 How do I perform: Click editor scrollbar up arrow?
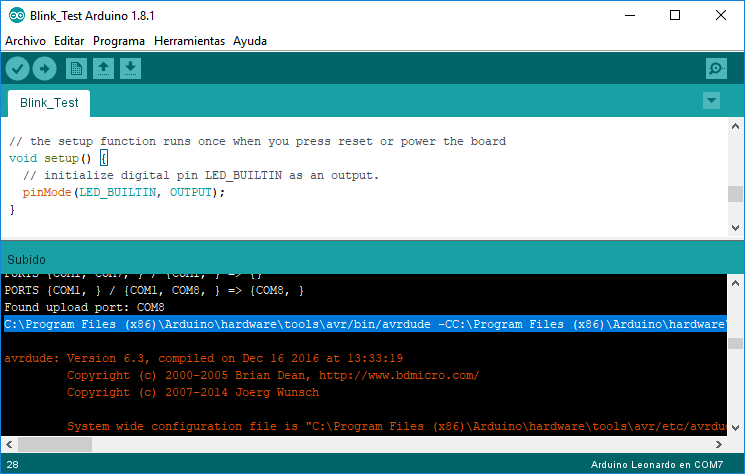point(735,126)
